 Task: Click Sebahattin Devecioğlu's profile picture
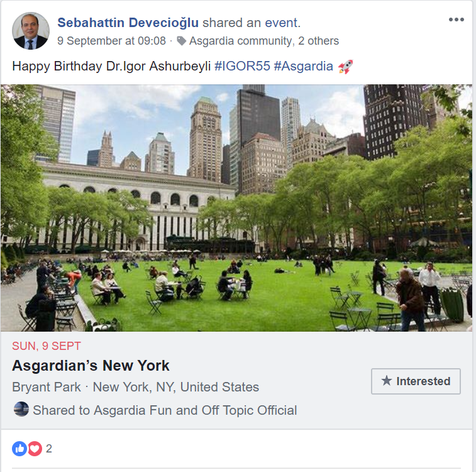pos(31,31)
